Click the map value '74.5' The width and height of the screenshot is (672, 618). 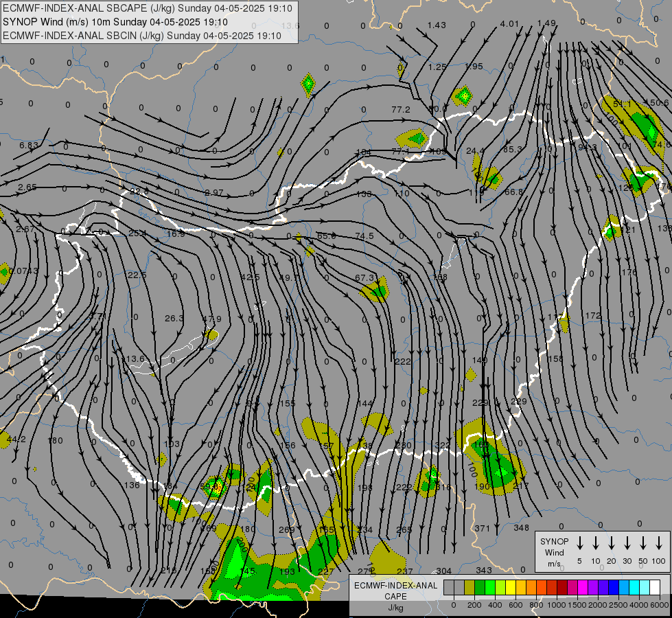point(364,236)
